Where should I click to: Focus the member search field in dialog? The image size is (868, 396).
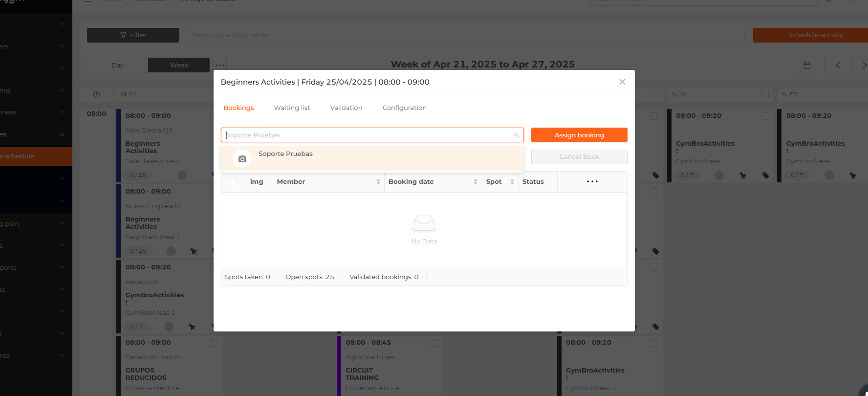(x=372, y=135)
